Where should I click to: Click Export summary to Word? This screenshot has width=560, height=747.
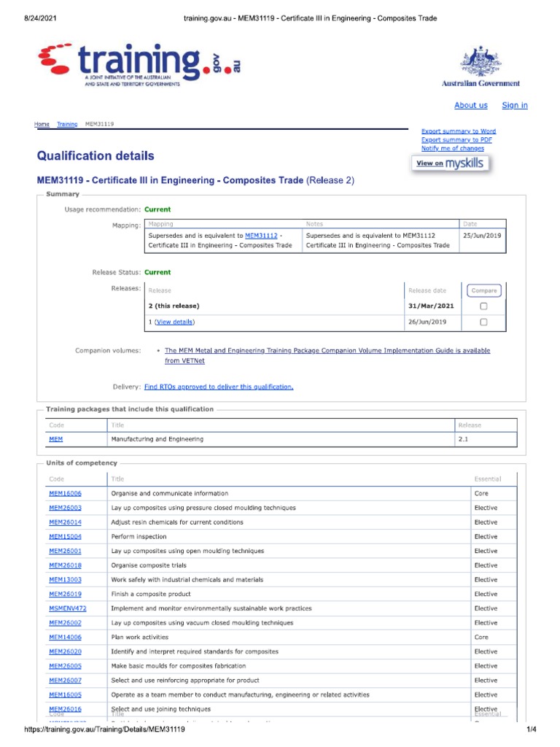click(x=459, y=131)
